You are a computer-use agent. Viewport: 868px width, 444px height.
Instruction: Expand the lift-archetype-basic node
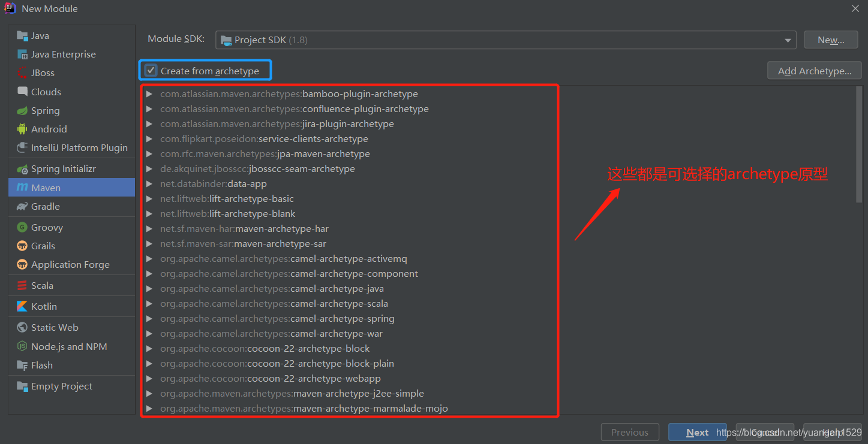(x=149, y=199)
